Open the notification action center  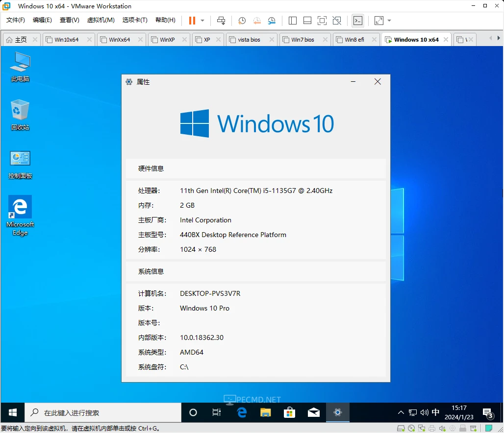488,413
